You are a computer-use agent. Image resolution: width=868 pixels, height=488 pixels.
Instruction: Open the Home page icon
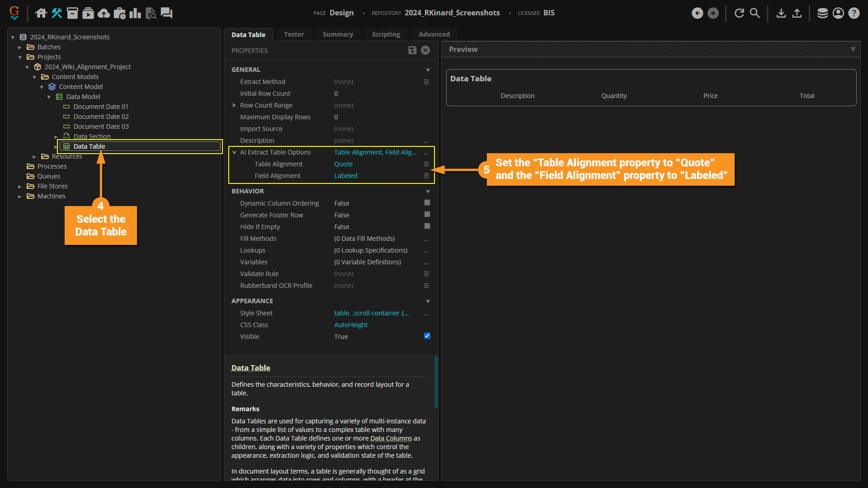pos(41,13)
